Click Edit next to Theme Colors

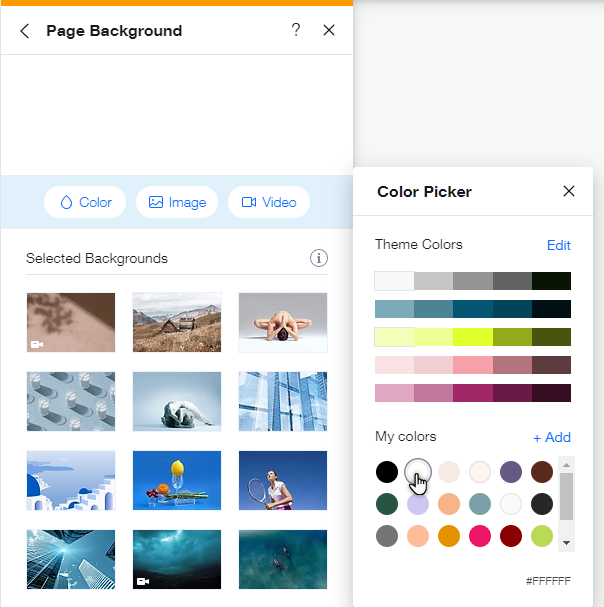(x=558, y=245)
